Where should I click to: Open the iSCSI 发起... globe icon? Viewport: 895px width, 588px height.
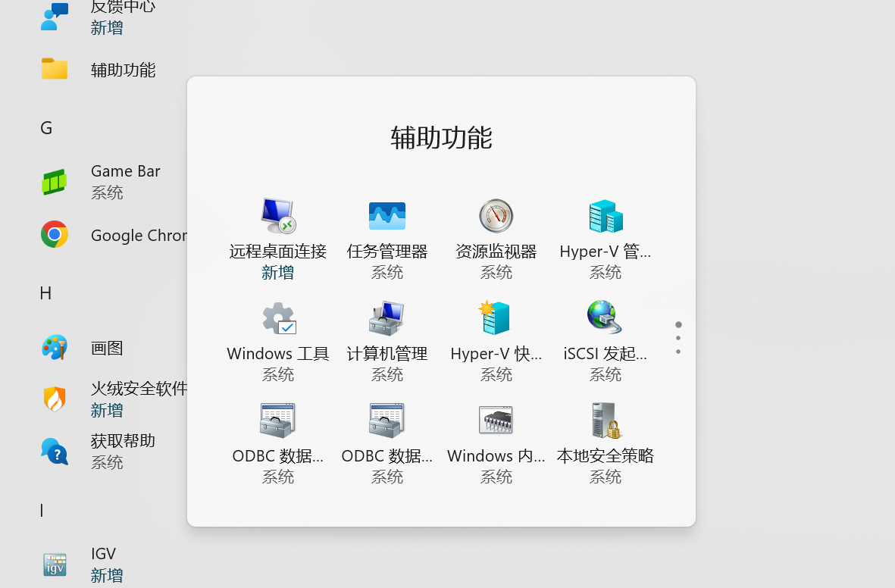coord(604,317)
